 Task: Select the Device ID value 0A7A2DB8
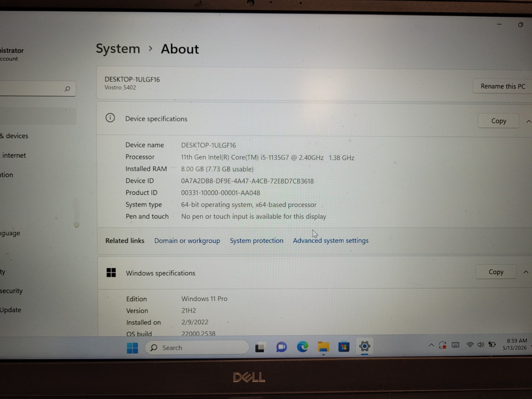[x=247, y=181]
